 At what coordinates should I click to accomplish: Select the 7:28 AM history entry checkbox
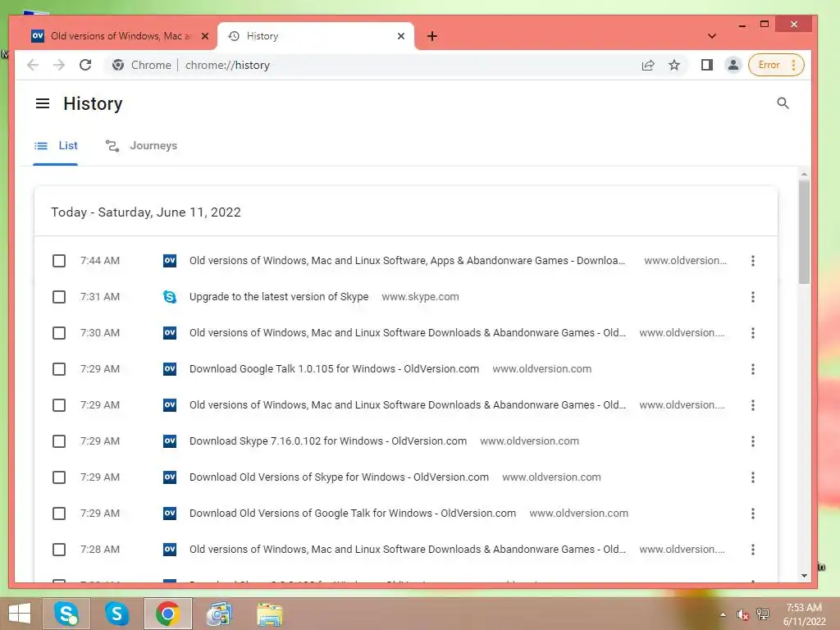pyautogui.click(x=59, y=550)
